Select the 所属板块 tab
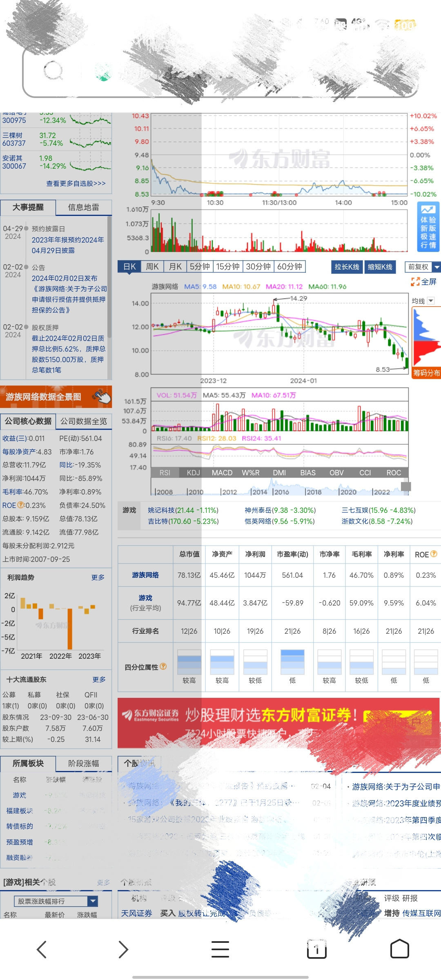 click(28, 763)
